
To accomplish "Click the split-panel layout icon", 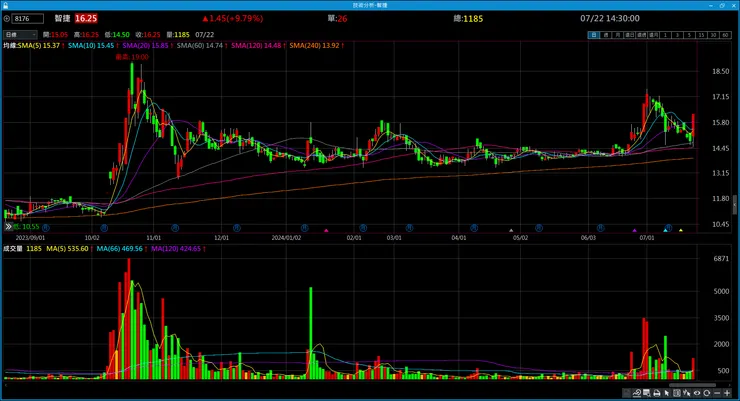I will tap(677, 393).
